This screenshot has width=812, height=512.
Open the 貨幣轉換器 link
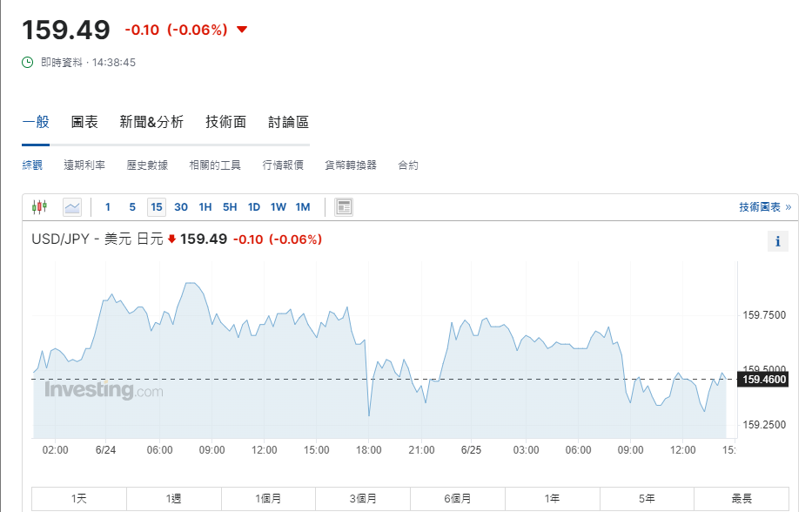pyautogui.click(x=351, y=165)
